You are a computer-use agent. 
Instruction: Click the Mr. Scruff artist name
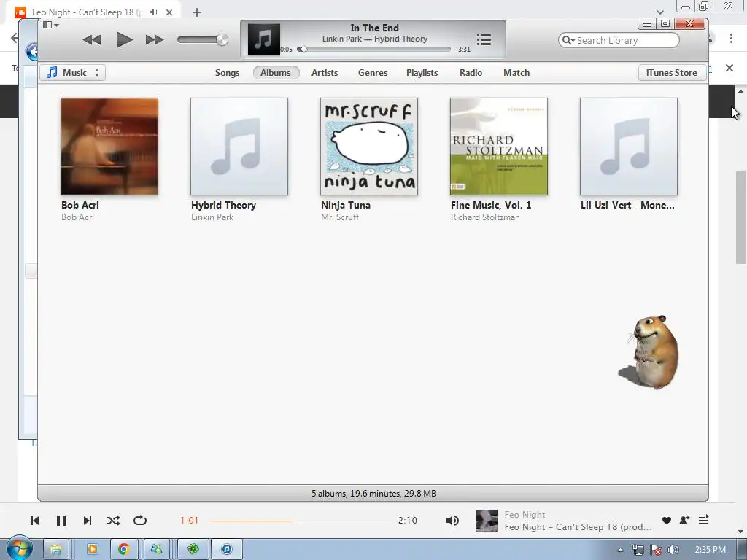[340, 217]
